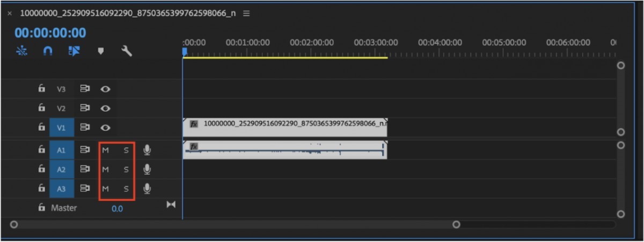Image resolution: width=644 pixels, height=242 pixels.
Task: Open the sequence panel menu icon
Action: [246, 13]
